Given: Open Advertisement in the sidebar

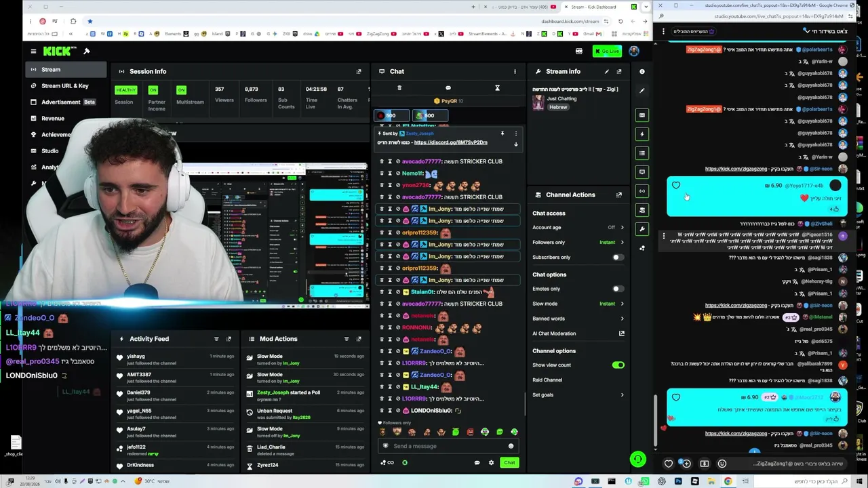Looking at the screenshot, I should point(66,102).
